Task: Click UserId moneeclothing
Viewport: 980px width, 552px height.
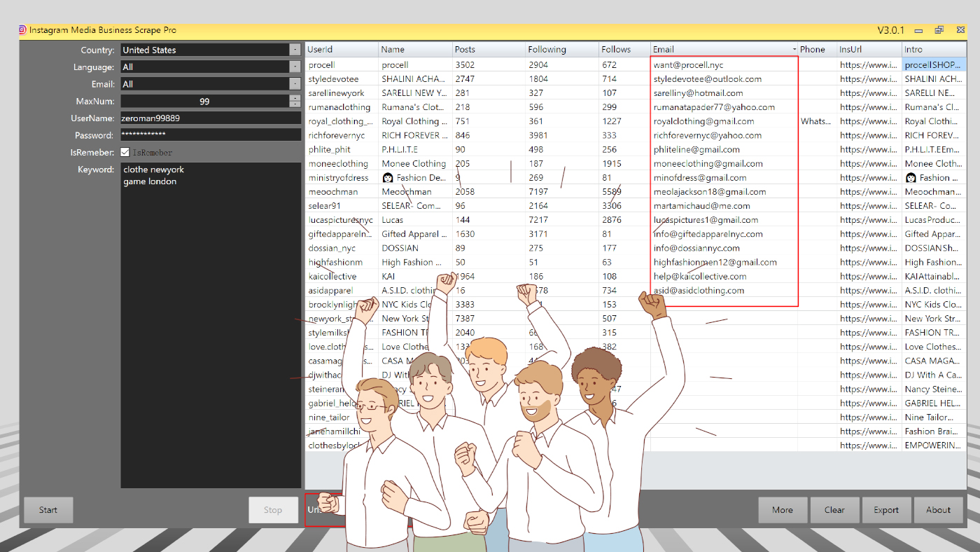Action: tap(342, 164)
